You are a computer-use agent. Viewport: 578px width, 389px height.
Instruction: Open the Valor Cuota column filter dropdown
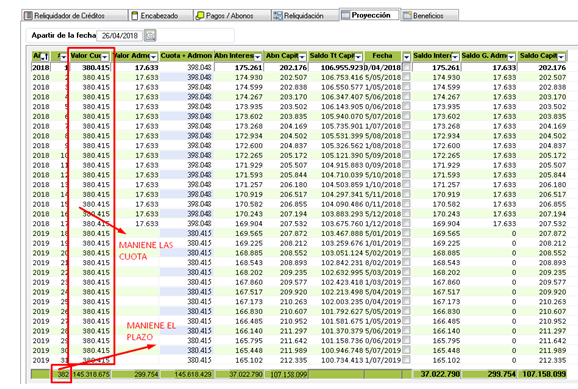point(105,57)
